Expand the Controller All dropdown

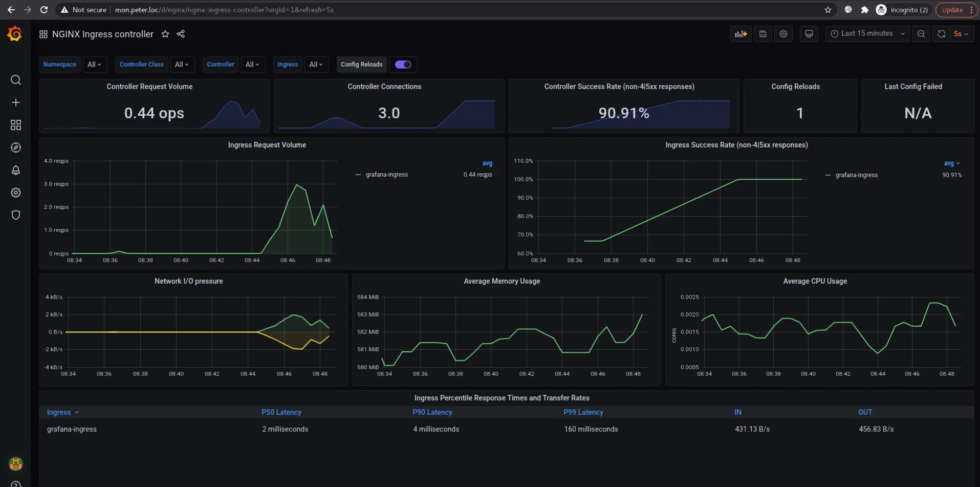tap(252, 65)
